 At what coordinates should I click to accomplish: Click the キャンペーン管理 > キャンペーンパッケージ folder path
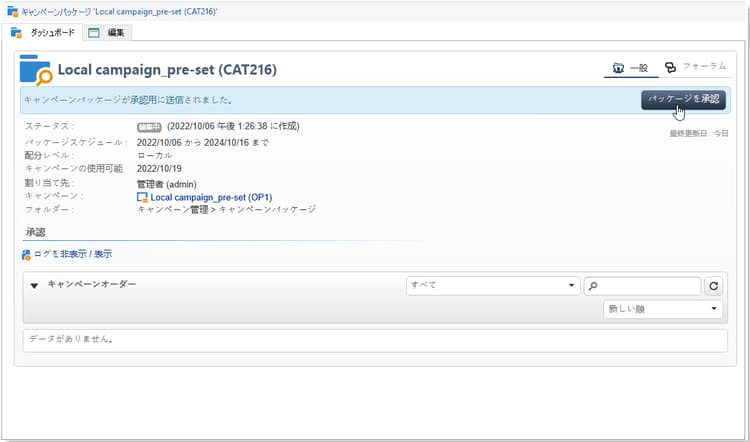(226, 210)
